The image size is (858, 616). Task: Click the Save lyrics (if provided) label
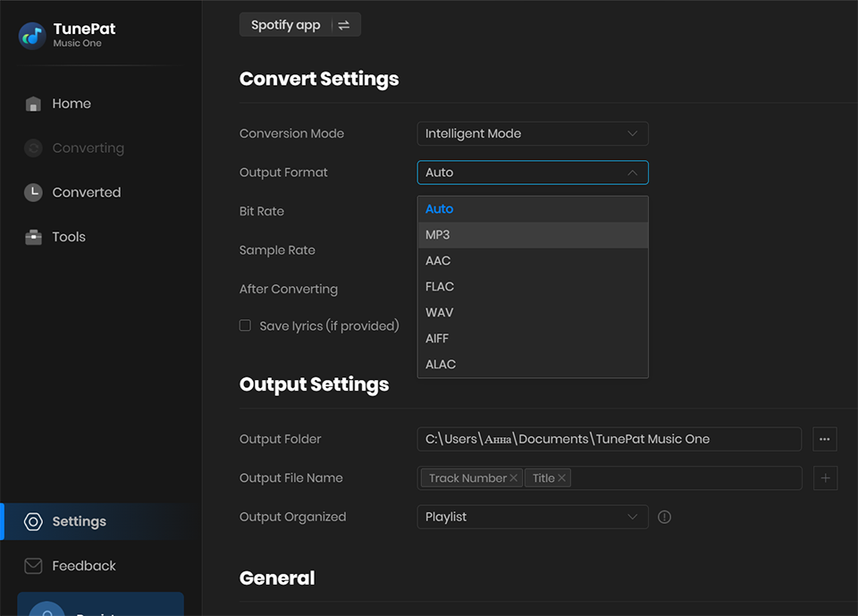[329, 326]
